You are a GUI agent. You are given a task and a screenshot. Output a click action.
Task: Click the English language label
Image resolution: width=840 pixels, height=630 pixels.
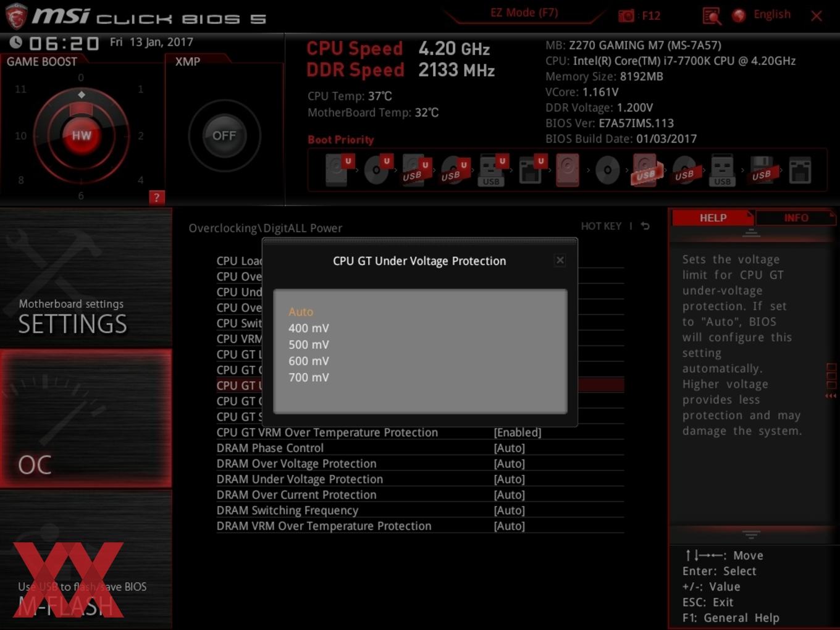coord(772,14)
